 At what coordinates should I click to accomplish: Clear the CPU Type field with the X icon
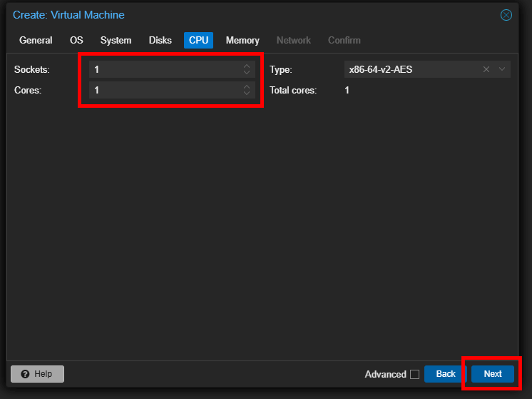click(486, 69)
